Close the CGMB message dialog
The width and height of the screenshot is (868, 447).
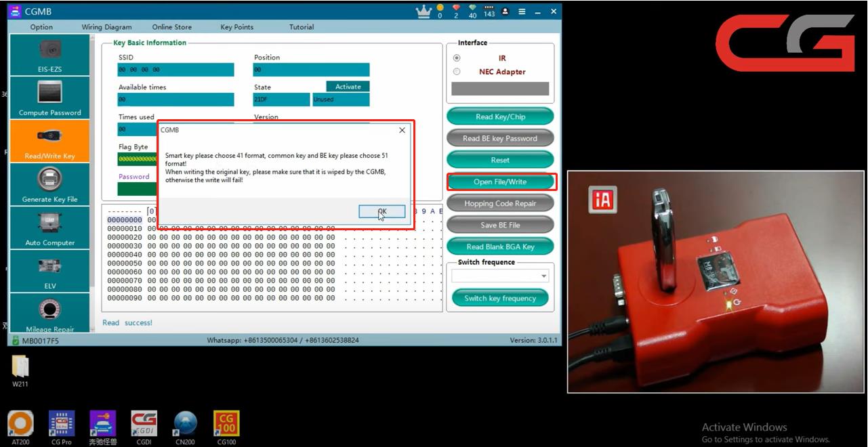tap(402, 130)
